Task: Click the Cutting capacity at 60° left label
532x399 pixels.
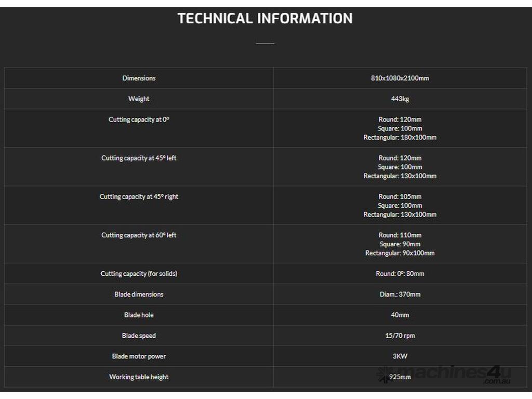Action: pos(139,235)
